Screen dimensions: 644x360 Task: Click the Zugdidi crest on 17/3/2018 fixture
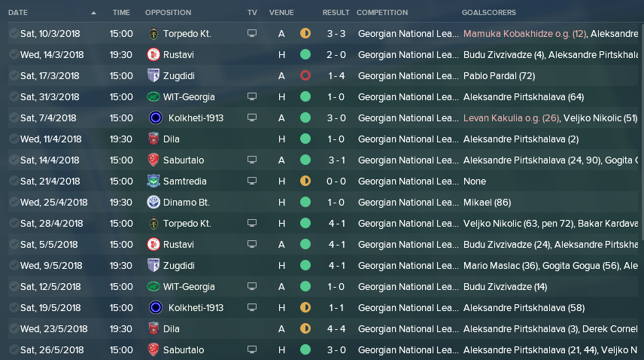coord(153,75)
